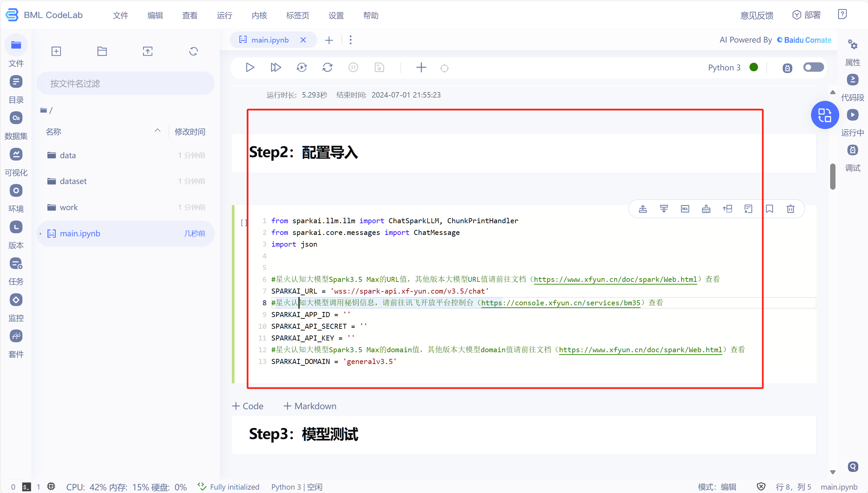Refresh the file list

[x=194, y=52]
